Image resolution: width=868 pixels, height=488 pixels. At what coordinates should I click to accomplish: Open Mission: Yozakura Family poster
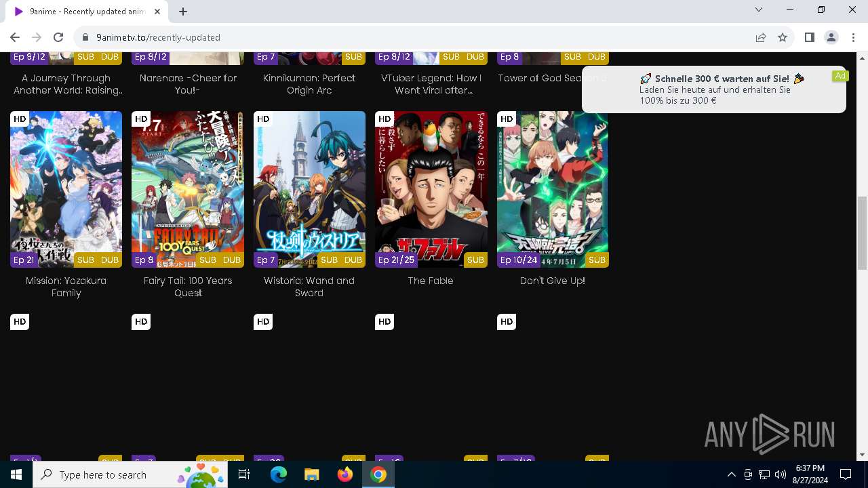click(66, 189)
